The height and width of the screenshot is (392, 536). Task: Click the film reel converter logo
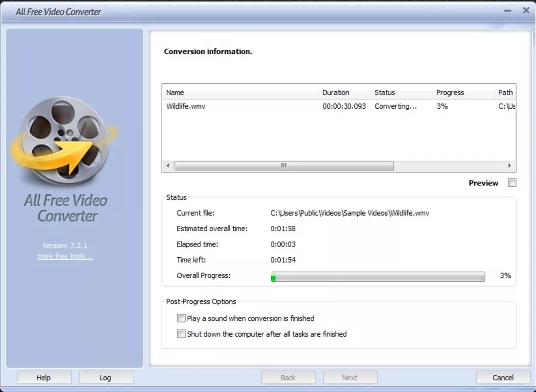pos(64,140)
